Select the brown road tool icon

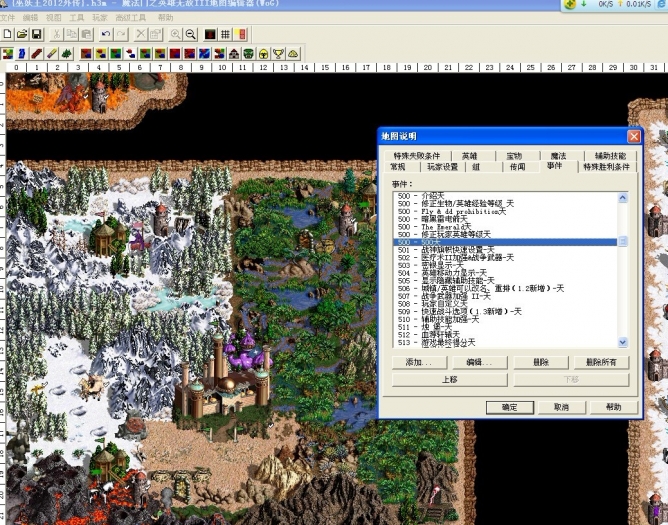click(x=37, y=54)
